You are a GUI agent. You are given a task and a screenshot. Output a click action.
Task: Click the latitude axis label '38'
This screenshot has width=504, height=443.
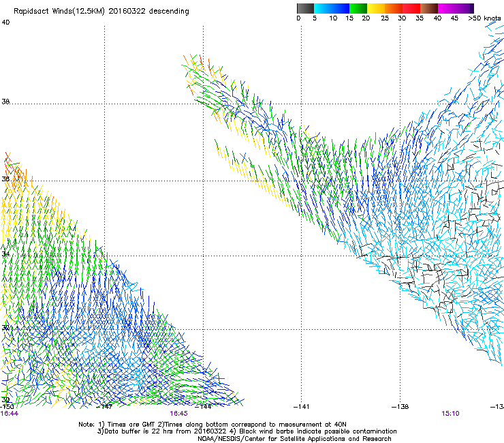(5, 102)
